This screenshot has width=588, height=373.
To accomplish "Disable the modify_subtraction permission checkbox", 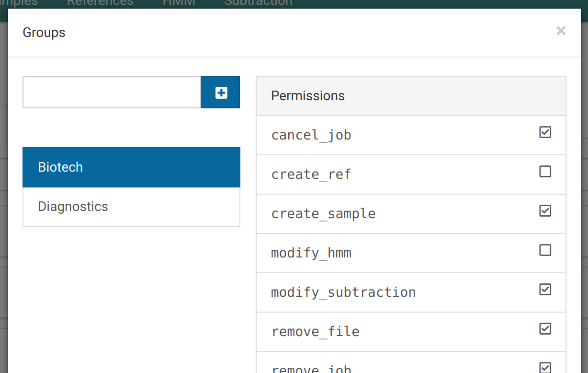I will (545, 290).
